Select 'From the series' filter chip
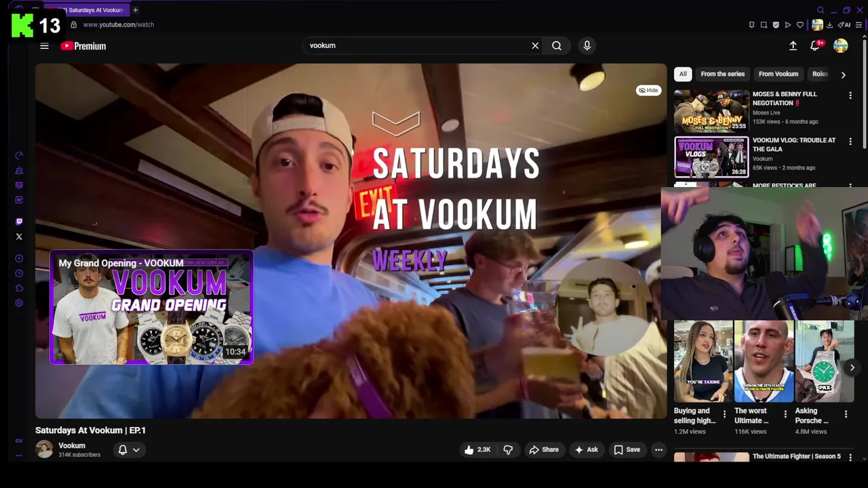 point(722,74)
